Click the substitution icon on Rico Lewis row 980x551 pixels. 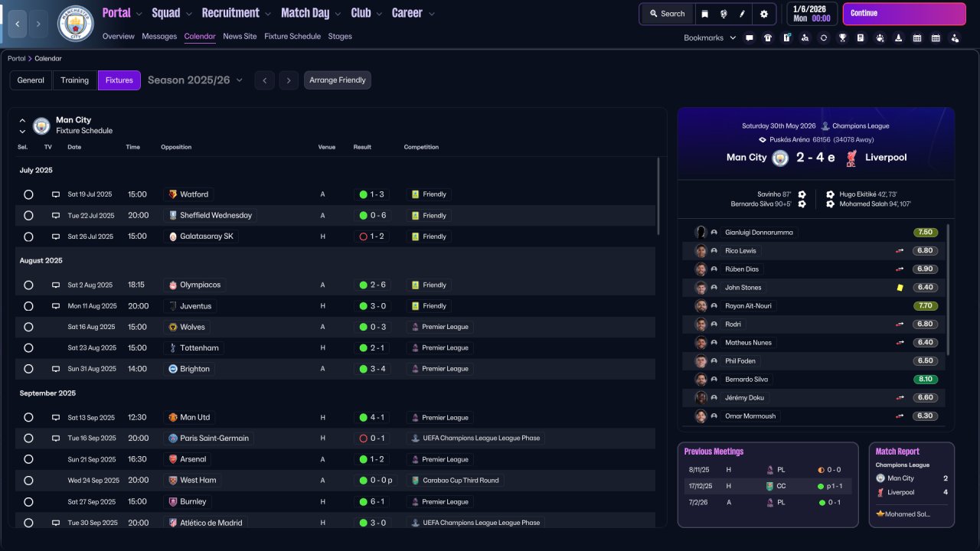[900, 251]
